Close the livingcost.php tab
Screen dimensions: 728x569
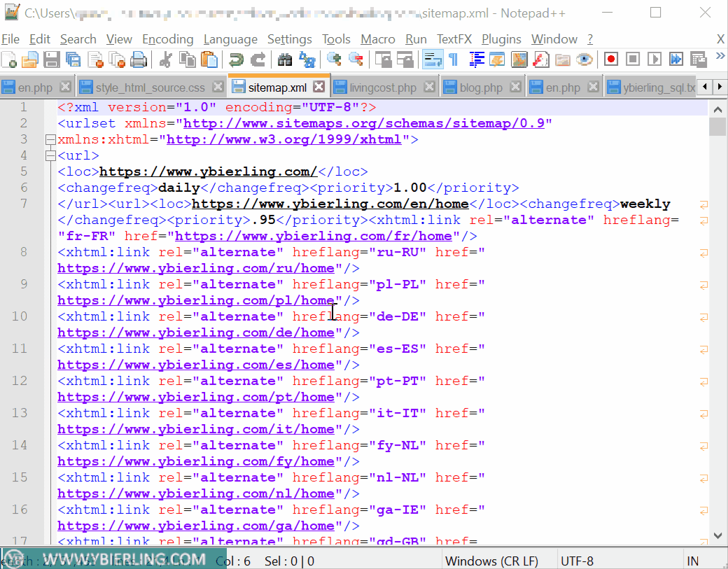pyautogui.click(x=429, y=87)
